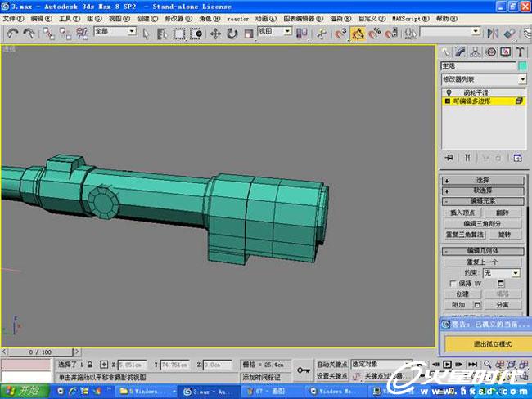Click the 附加 attach button
This screenshot has height=399, width=532.
pos(458,305)
